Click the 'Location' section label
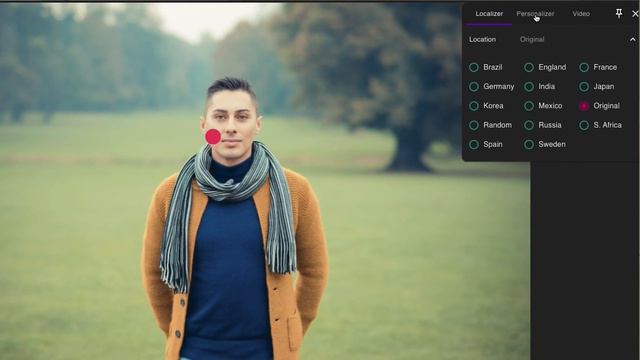 (482, 40)
